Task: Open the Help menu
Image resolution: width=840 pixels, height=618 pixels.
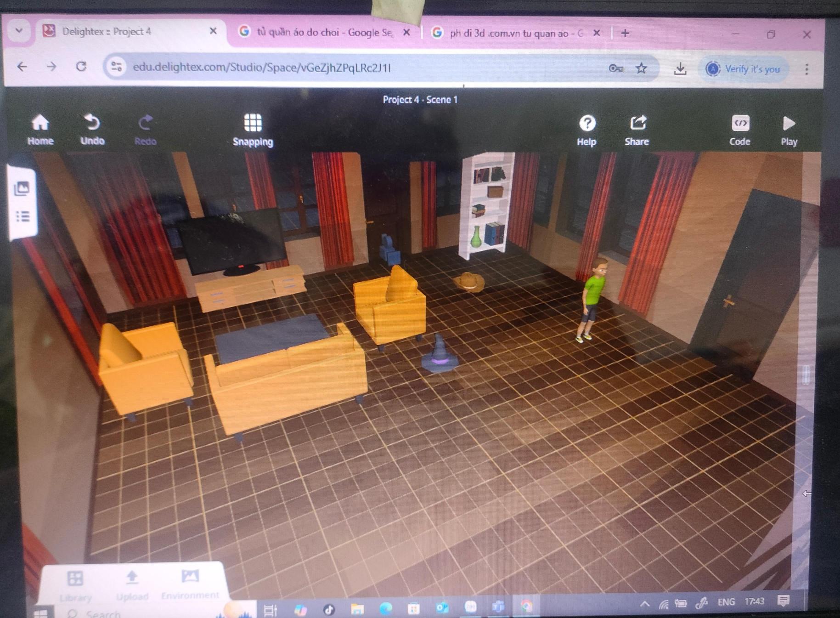Action: point(586,130)
